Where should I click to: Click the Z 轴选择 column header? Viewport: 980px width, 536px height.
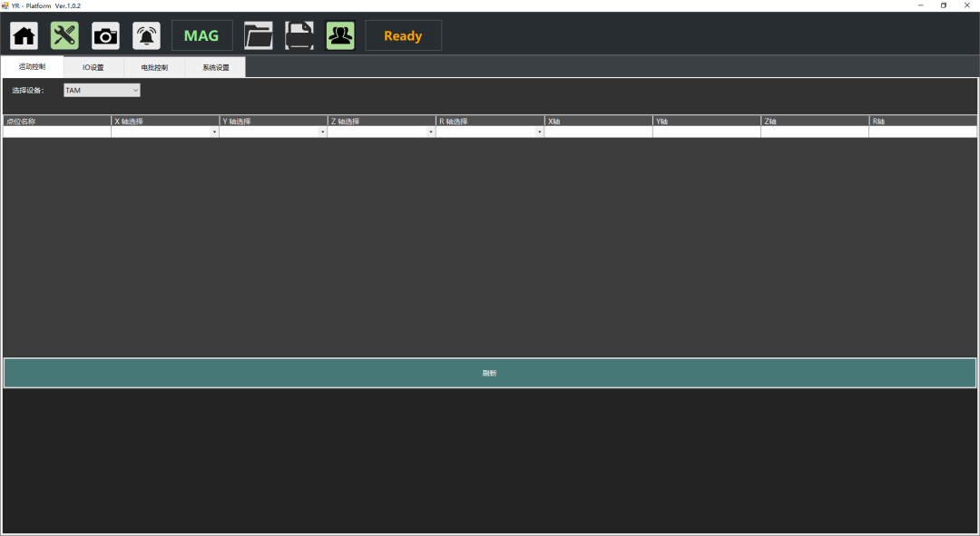[381, 122]
